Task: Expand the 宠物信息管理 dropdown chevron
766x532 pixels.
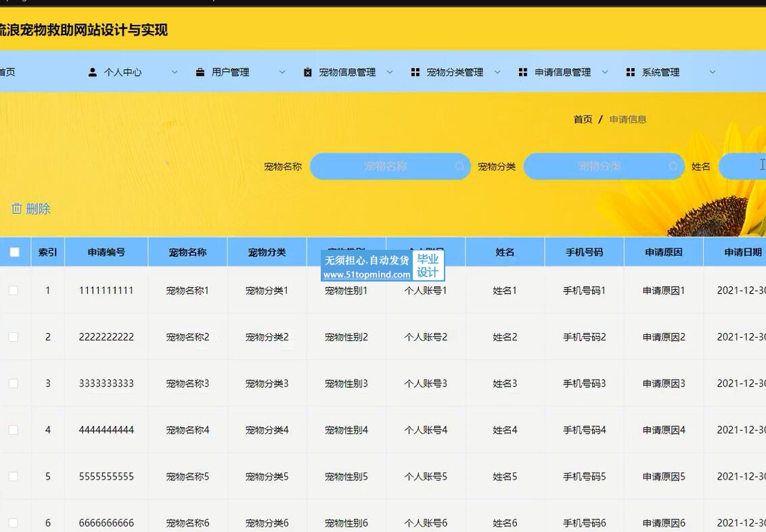Action: coord(389,72)
